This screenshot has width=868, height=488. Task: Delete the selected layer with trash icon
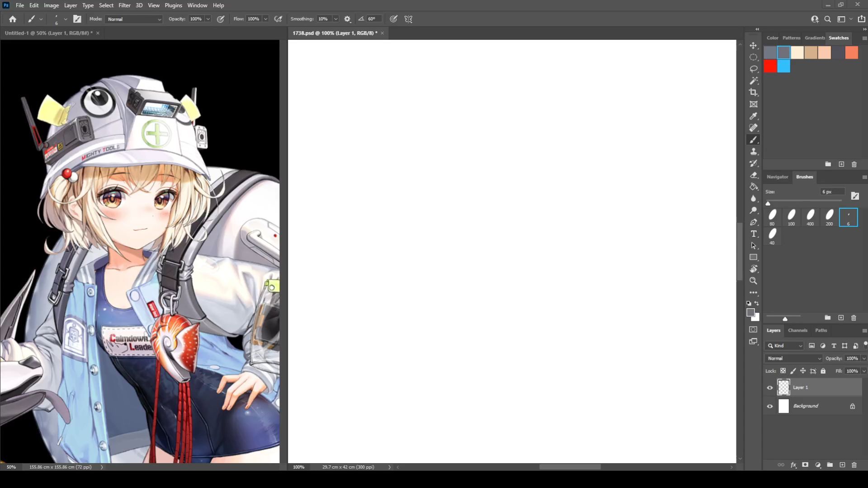pyautogui.click(x=854, y=465)
